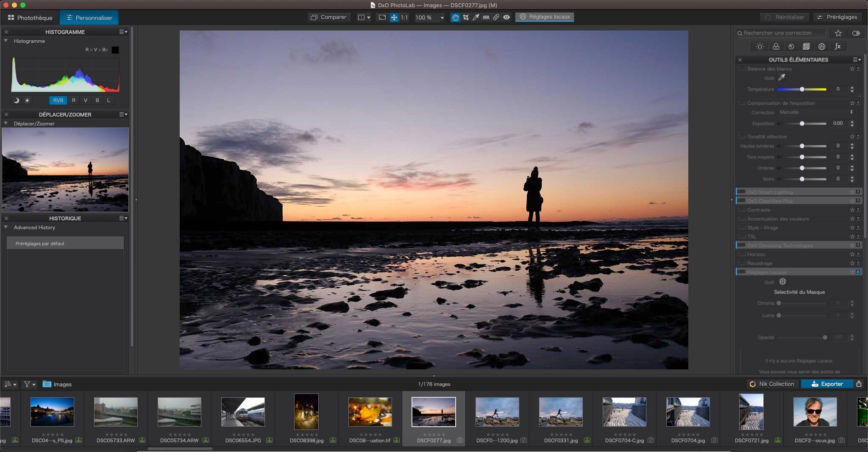868x452 pixels.
Task: Open the compare layout dropdown arrow
Action: (x=369, y=17)
